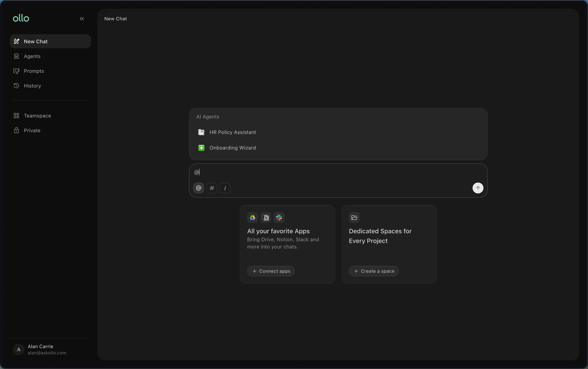Open the Private space

(50, 130)
